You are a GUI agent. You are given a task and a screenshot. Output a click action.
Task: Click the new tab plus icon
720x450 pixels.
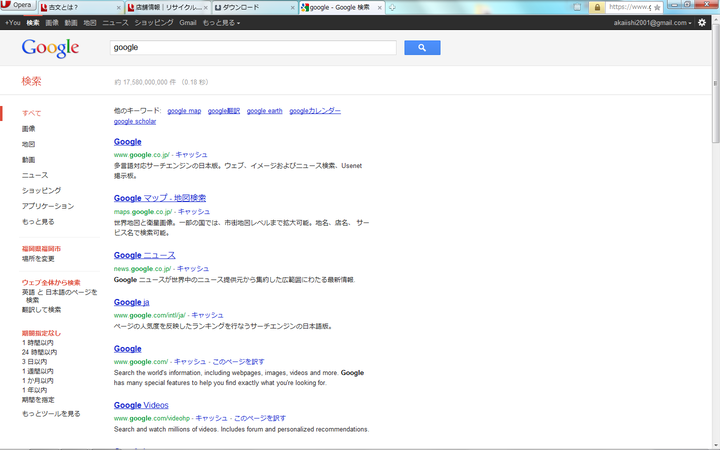click(392, 7)
